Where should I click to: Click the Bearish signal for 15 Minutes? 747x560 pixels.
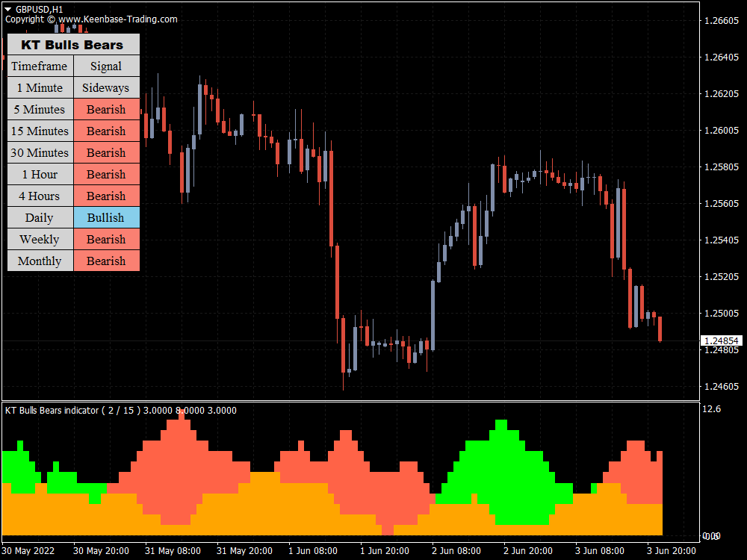tap(107, 131)
